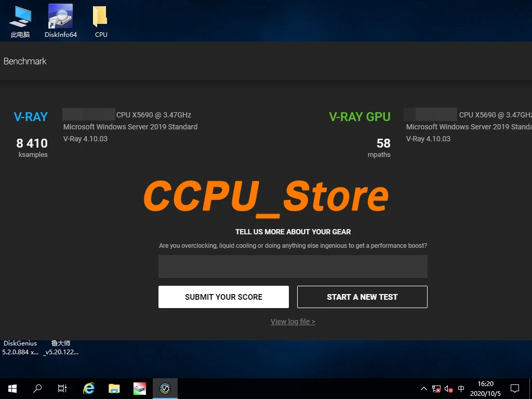Open the View log file link
This screenshot has width=532, height=399.
[293, 322]
